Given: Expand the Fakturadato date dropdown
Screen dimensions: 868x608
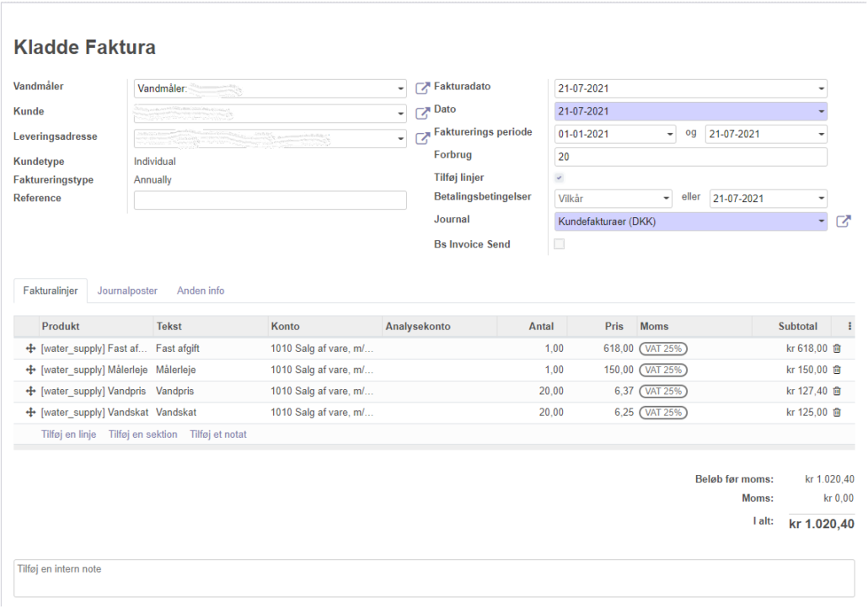Looking at the screenshot, I should tap(821, 88).
